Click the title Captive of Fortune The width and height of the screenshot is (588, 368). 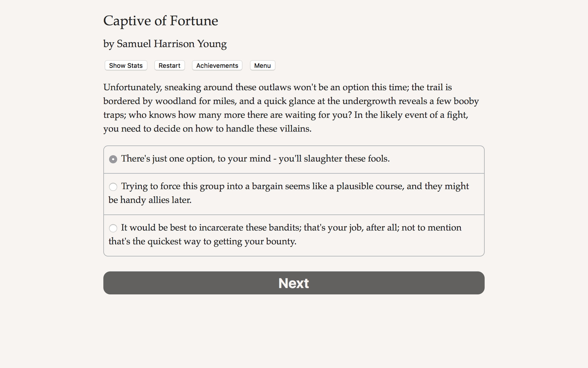(x=161, y=21)
